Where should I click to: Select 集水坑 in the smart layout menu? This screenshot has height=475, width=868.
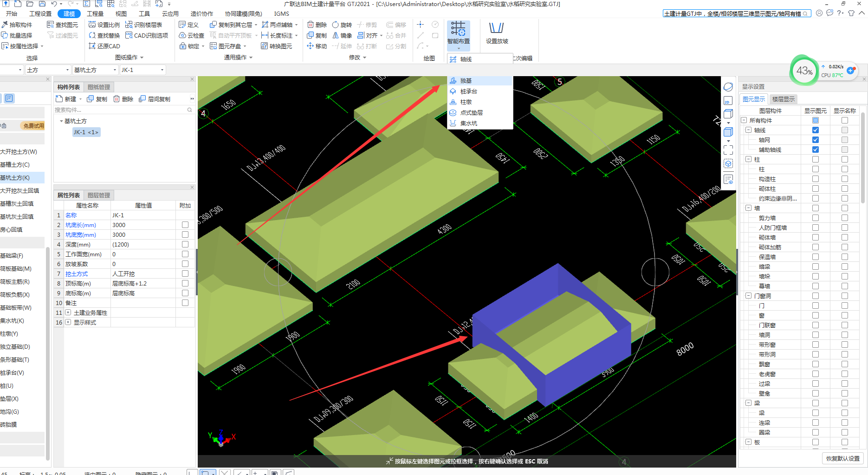pyautogui.click(x=480, y=124)
